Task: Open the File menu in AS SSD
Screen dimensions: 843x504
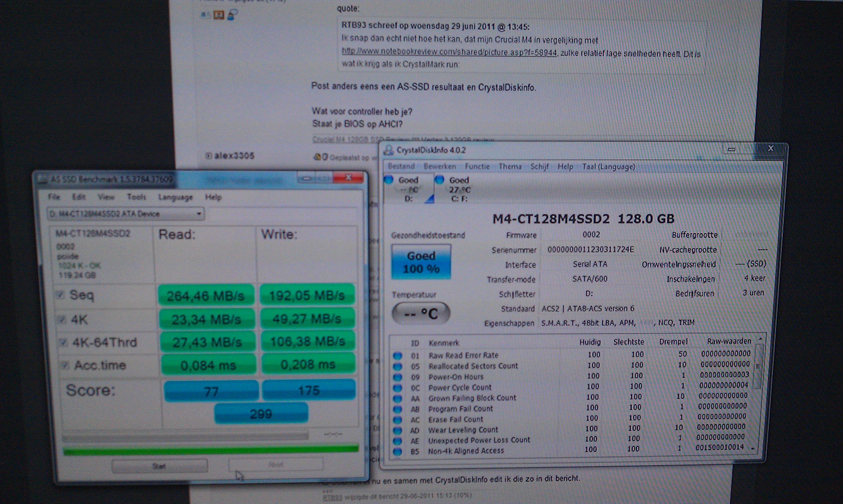Action: click(x=54, y=197)
